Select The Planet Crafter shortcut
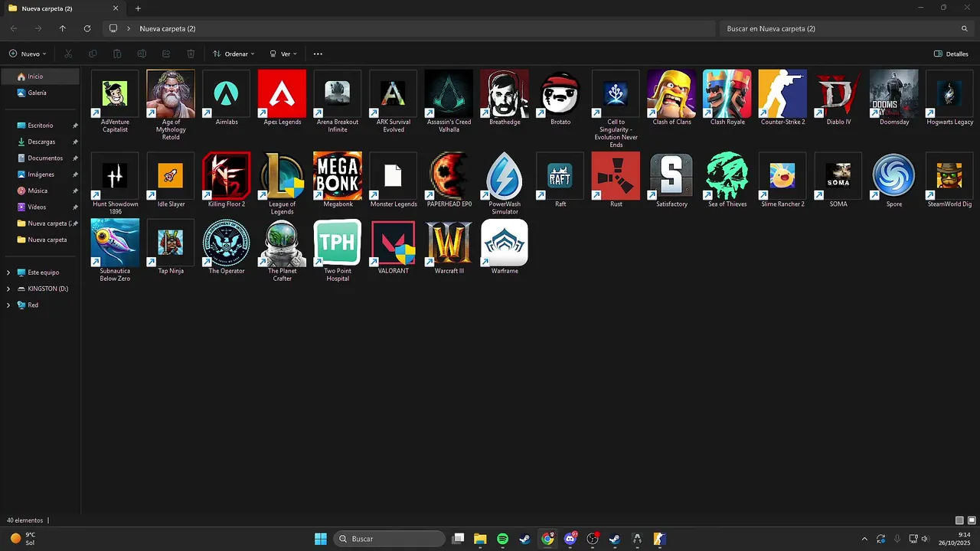980x551 pixels. 282,243
